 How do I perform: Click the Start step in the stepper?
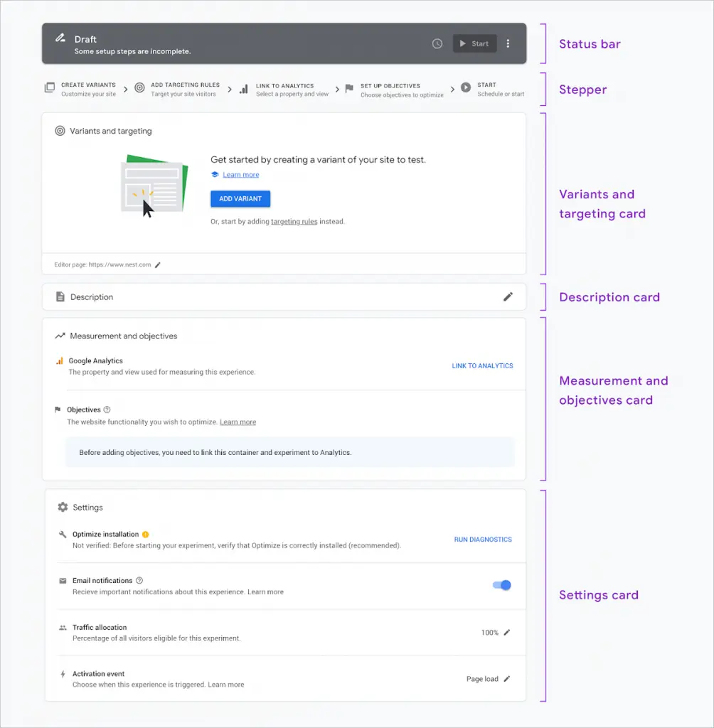pos(492,89)
